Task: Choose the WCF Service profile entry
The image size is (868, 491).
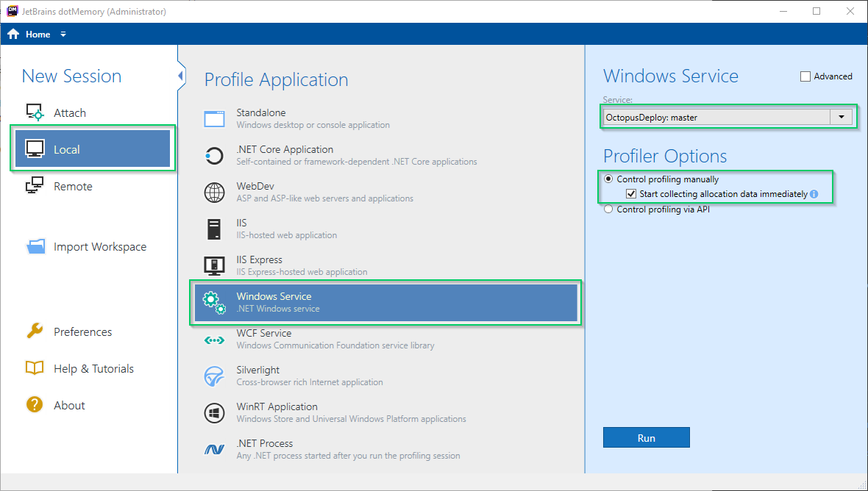Action: tap(385, 340)
